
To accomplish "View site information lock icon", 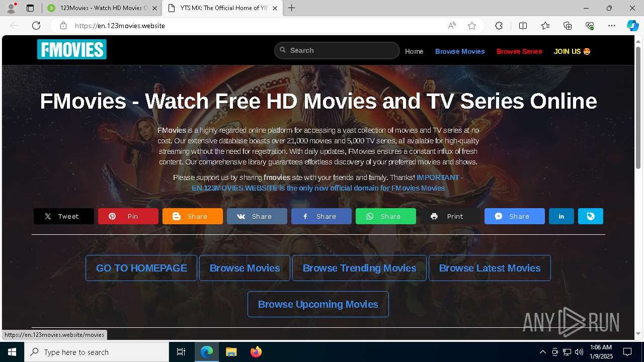I will pos(63,26).
